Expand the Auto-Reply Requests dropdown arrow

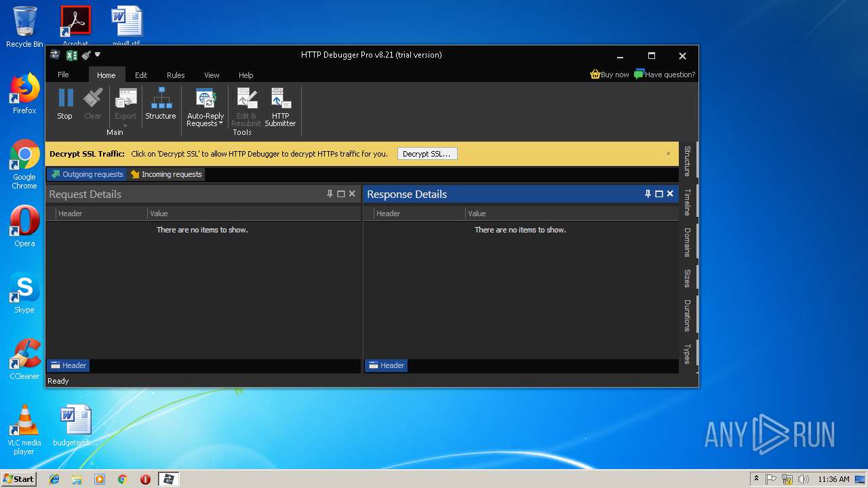[x=221, y=123]
